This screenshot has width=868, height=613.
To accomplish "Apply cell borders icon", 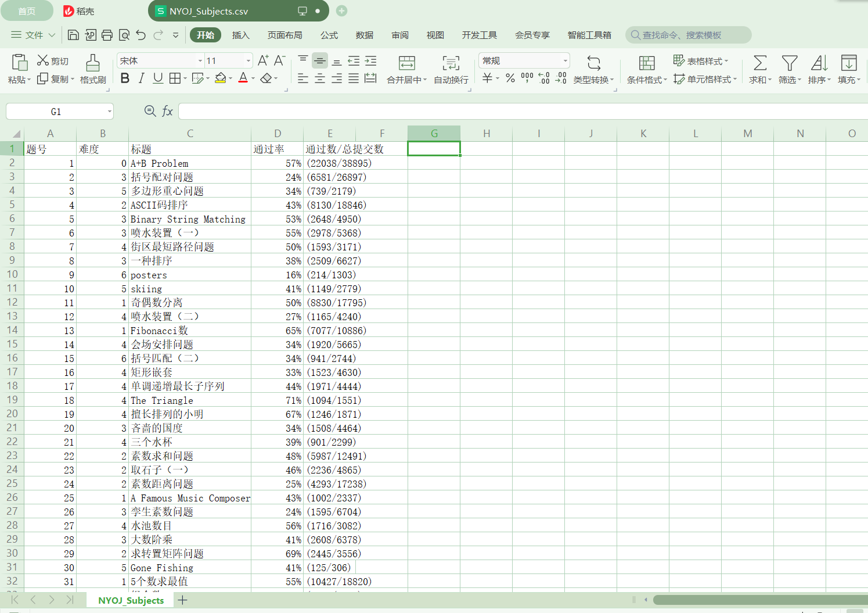I will [175, 78].
